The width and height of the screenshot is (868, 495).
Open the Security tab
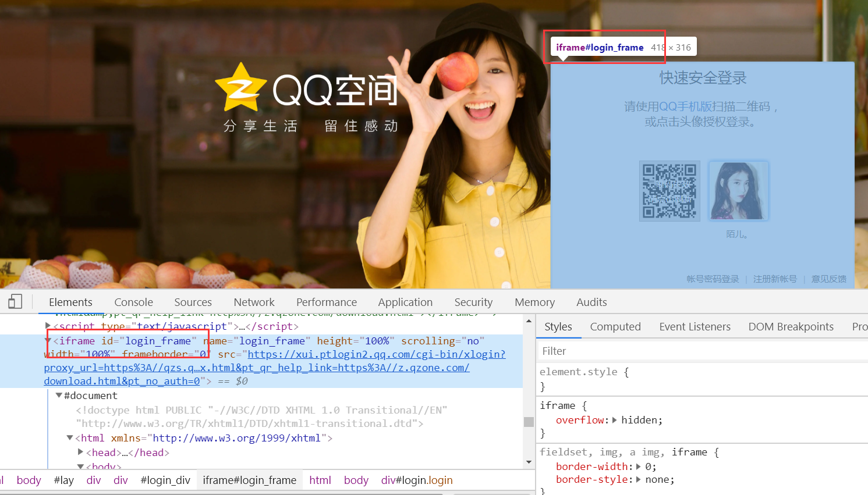[x=473, y=302]
